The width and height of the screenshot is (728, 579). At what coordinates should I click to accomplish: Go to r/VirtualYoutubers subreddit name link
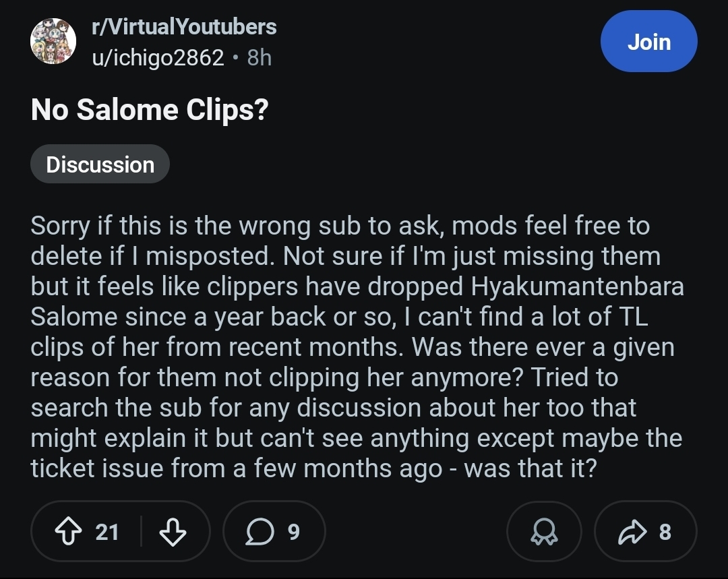184,27
